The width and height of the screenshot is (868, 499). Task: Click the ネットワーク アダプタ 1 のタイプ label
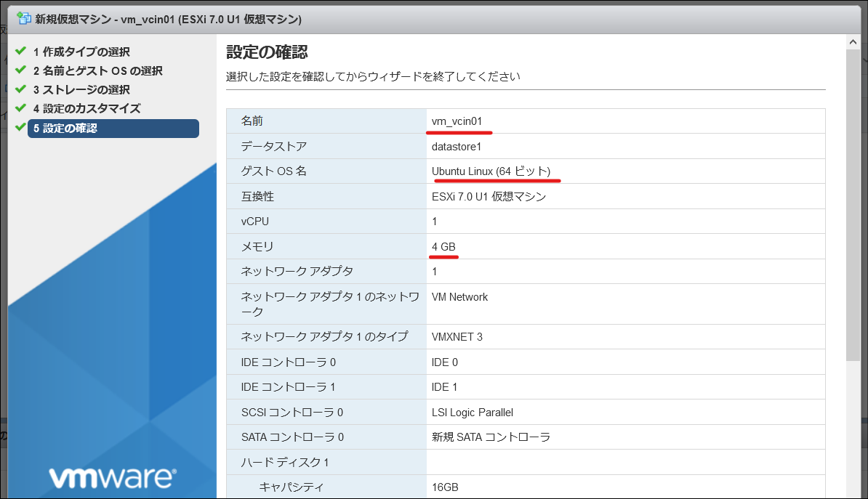324,337
